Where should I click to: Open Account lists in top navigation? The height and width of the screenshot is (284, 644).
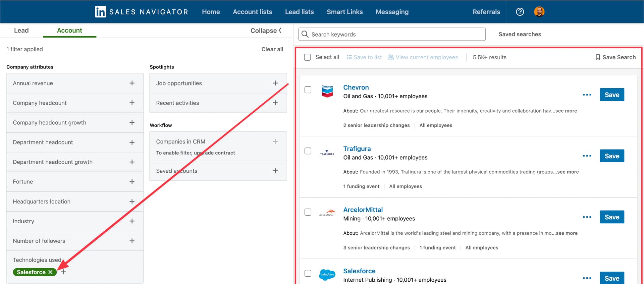(253, 12)
